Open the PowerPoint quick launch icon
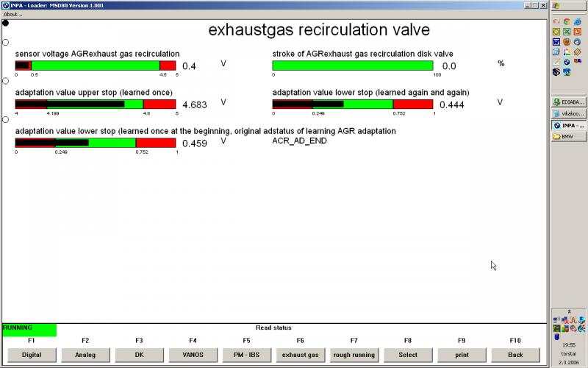Image resolution: width=588 pixels, height=368 pixels. [x=577, y=32]
